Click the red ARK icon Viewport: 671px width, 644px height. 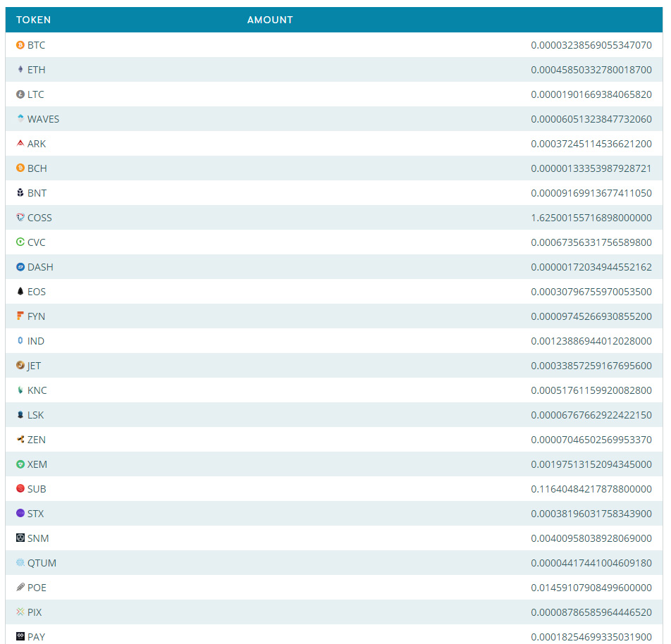(20, 143)
